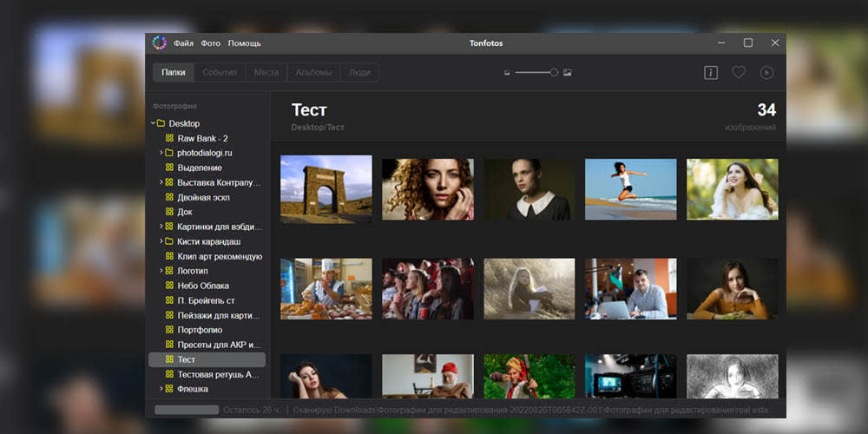
Task: Expand the Флешка folder
Action: [161, 389]
